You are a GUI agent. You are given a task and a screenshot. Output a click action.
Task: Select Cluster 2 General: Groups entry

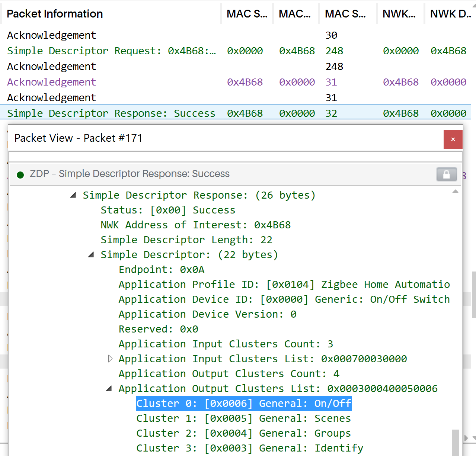tap(243, 433)
